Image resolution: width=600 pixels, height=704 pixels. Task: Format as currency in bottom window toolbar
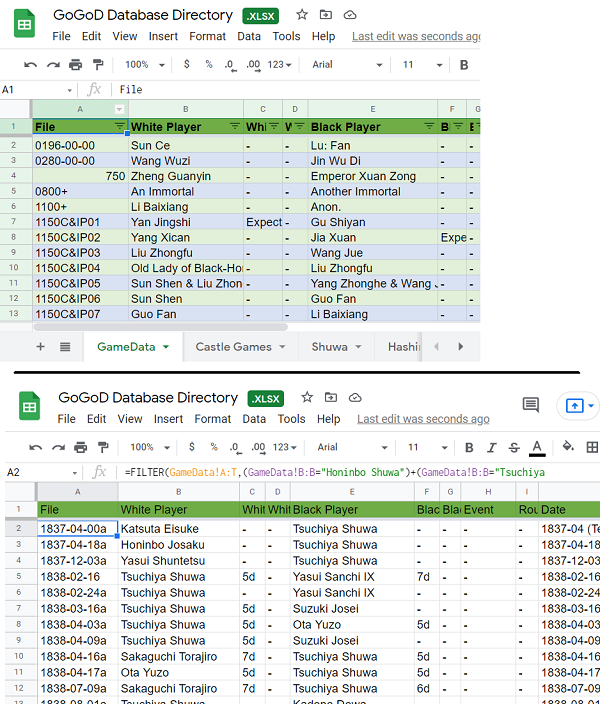tap(192, 447)
